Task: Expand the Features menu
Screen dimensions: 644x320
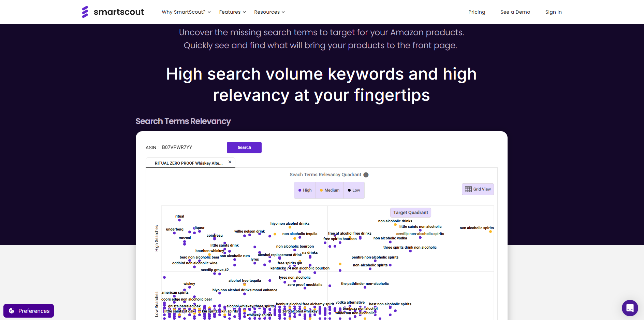Action: (x=232, y=12)
